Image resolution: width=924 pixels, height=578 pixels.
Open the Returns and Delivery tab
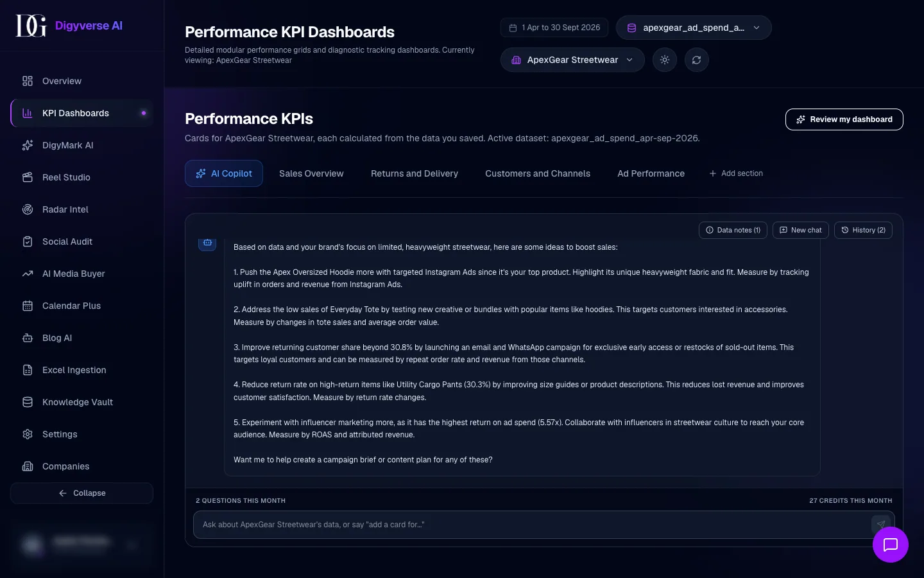coord(415,173)
